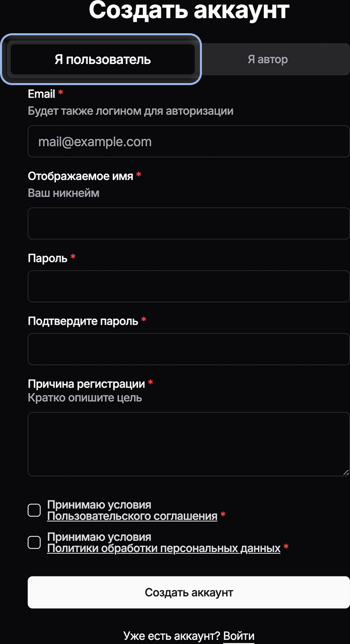Switch to the "Я автор" tab
Screen dimensions: 350x644
pos(267,59)
